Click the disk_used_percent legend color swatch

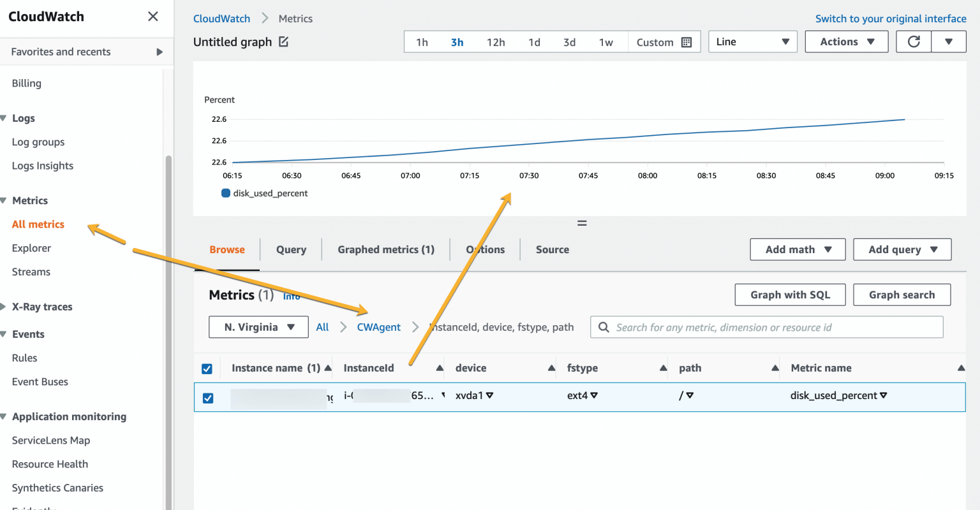tap(226, 194)
